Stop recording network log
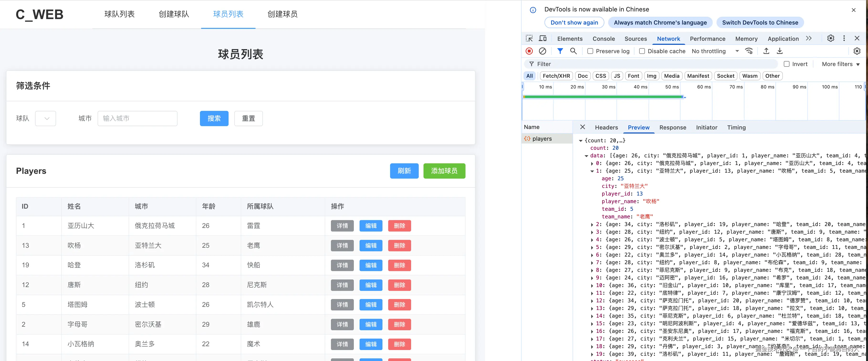This screenshot has height=361, width=868. tap(529, 51)
